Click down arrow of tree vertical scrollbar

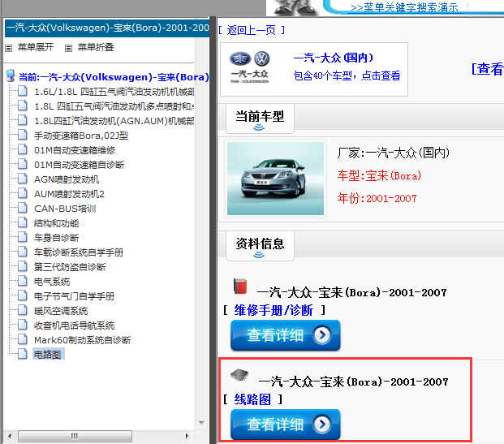click(x=201, y=422)
